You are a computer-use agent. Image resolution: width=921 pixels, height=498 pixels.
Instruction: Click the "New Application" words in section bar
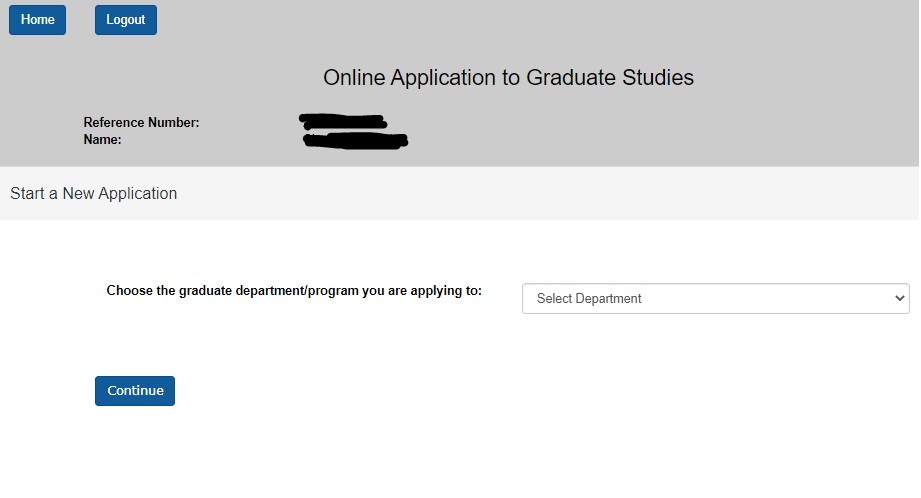[x=120, y=193]
